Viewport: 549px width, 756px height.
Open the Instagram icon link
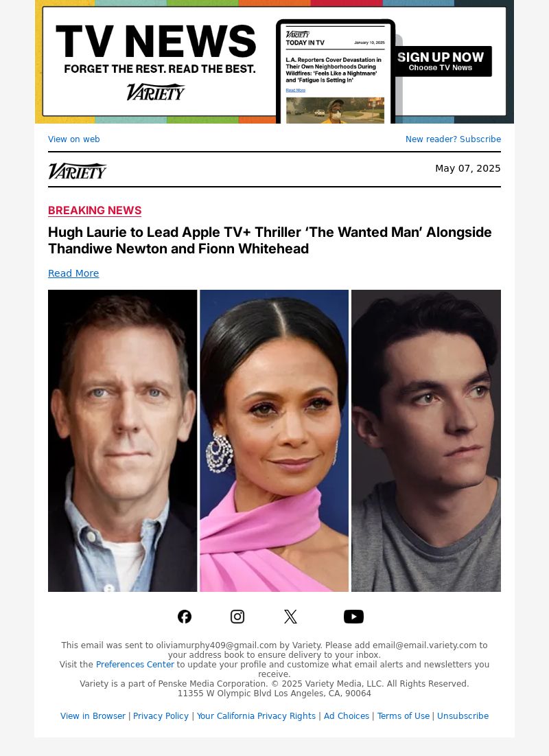point(237,617)
